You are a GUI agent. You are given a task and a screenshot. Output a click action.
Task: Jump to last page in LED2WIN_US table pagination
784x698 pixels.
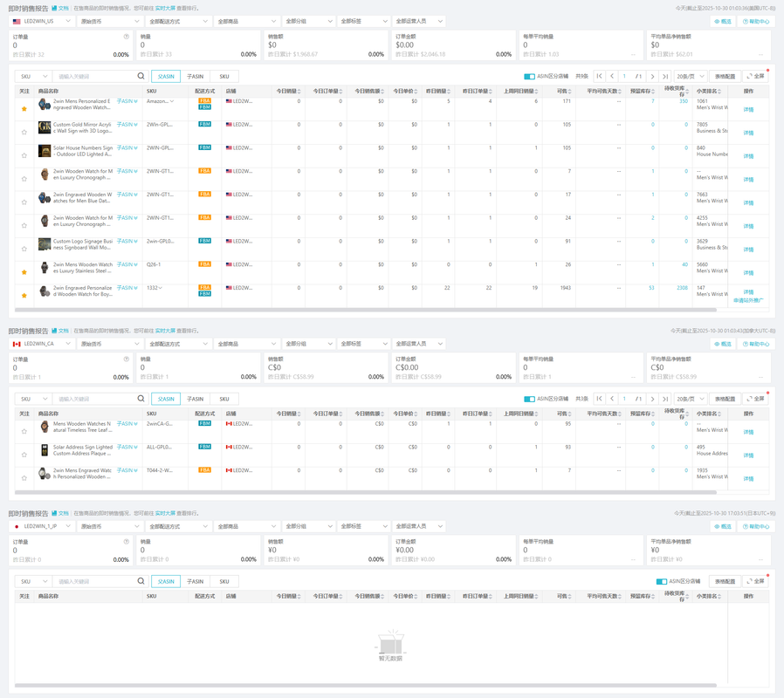(x=665, y=76)
